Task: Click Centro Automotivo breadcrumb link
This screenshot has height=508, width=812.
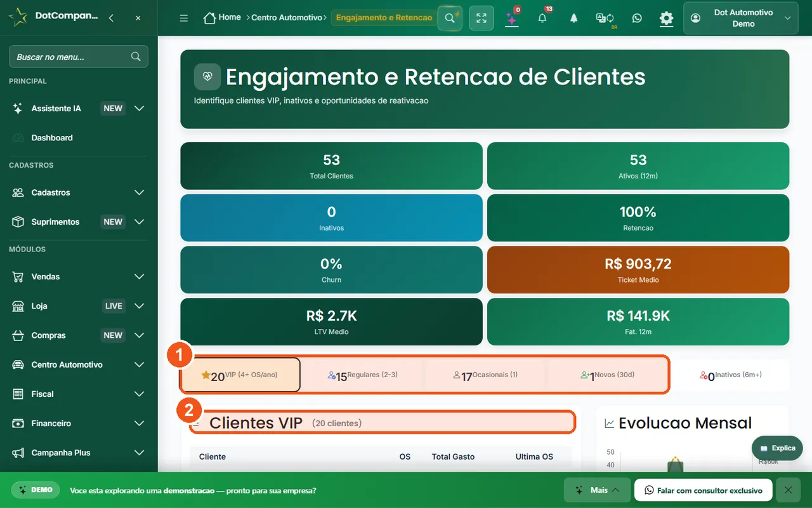Action: click(287, 18)
